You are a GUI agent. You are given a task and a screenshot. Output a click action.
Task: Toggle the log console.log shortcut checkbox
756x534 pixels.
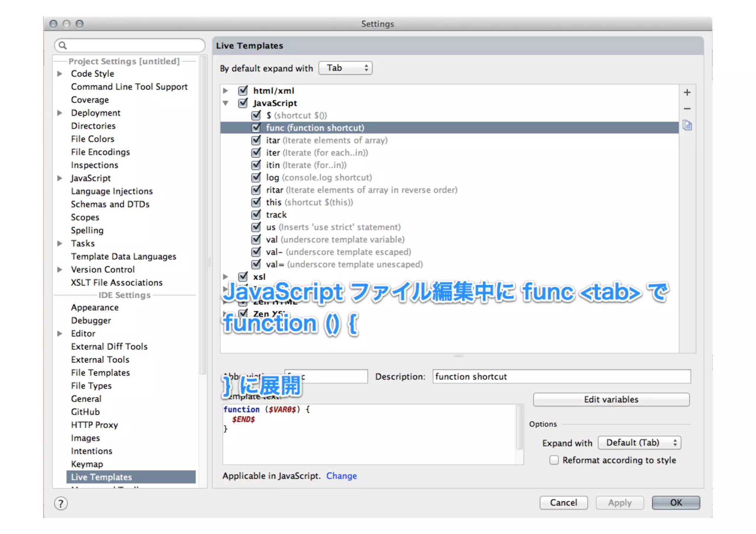[256, 178]
